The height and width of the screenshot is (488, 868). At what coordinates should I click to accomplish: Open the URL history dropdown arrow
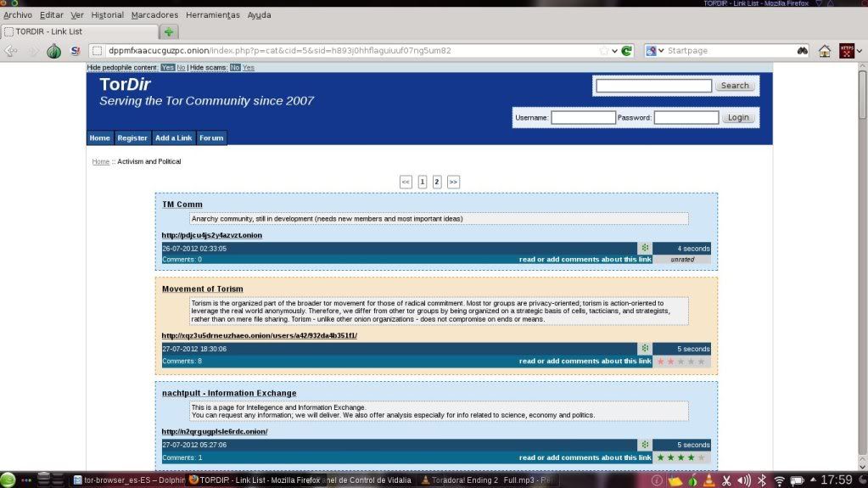[614, 51]
